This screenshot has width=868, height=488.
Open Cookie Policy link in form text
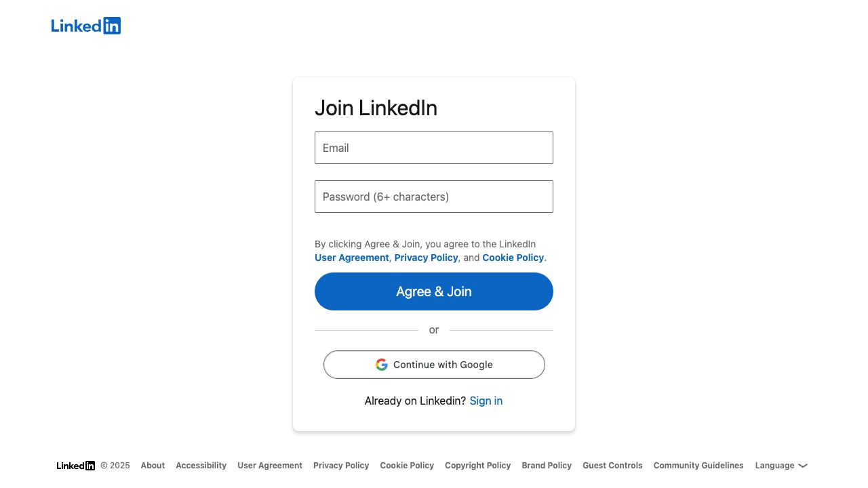[513, 258]
